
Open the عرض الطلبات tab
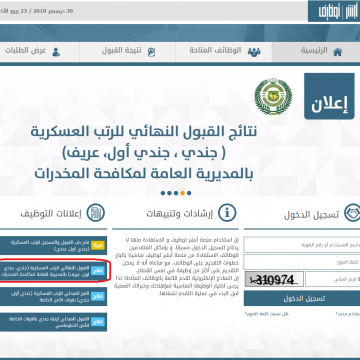pyautogui.click(x=39, y=52)
